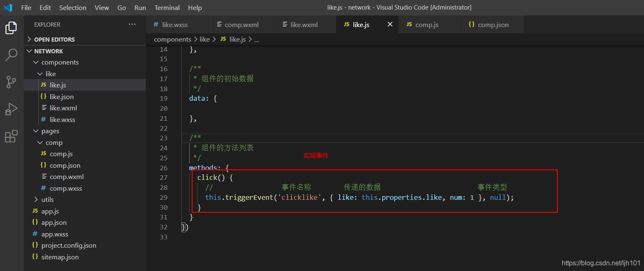Open the Selection menu
Image resolution: width=644 pixels, height=271 pixels.
click(73, 7)
